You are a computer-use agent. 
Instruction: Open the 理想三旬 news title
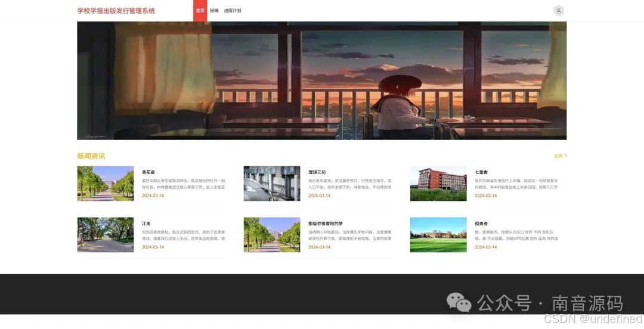[x=317, y=172]
